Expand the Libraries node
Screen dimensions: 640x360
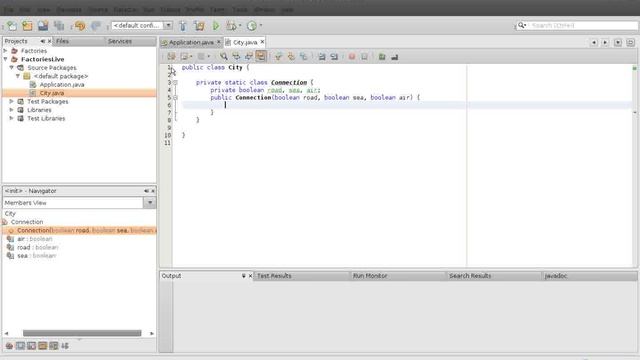point(12,110)
